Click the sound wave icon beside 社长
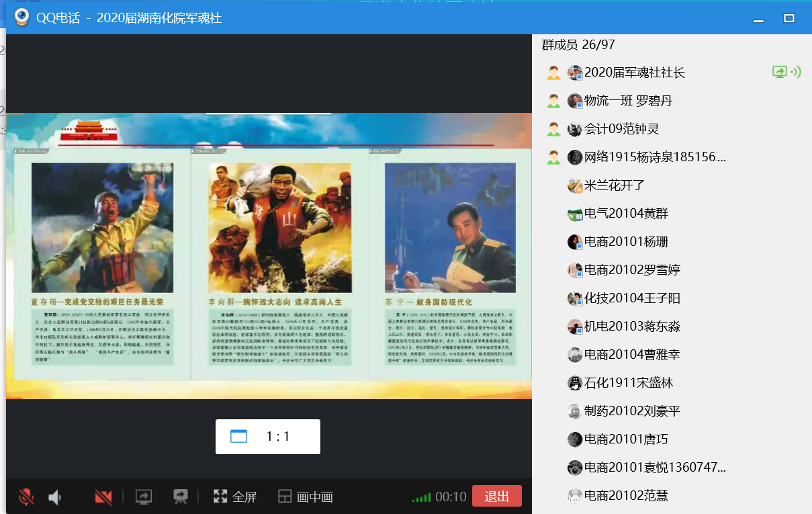Screen dimensions: 812x514 pyautogui.click(x=797, y=73)
